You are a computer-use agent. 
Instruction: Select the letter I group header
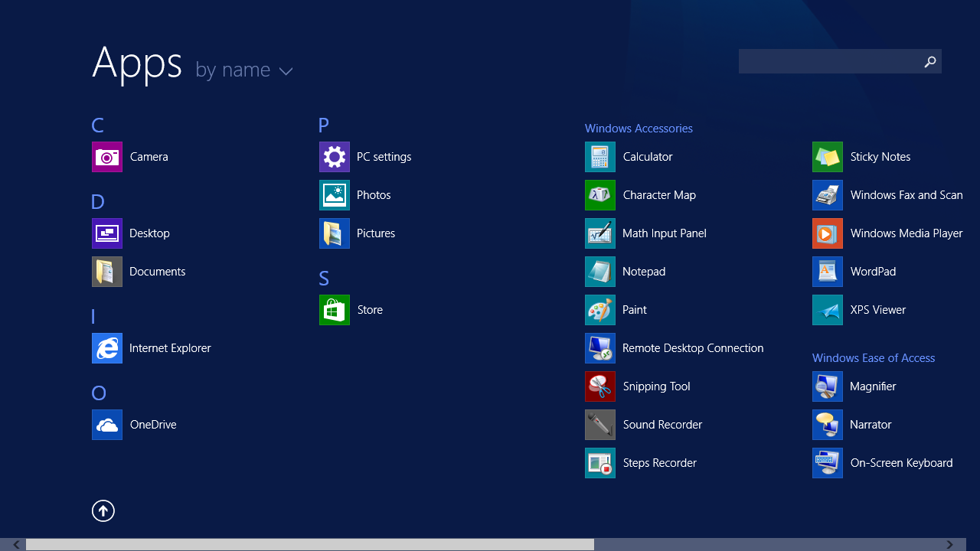click(x=93, y=317)
